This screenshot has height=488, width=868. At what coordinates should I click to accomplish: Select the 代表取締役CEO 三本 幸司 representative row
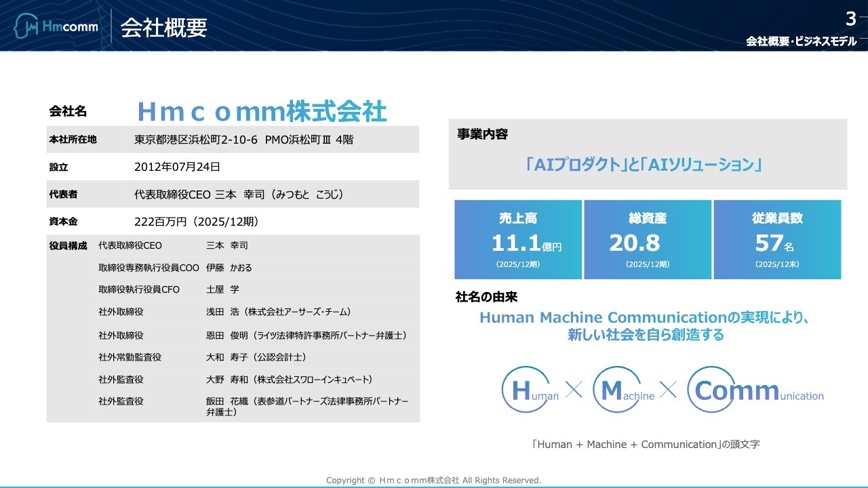[239, 195]
